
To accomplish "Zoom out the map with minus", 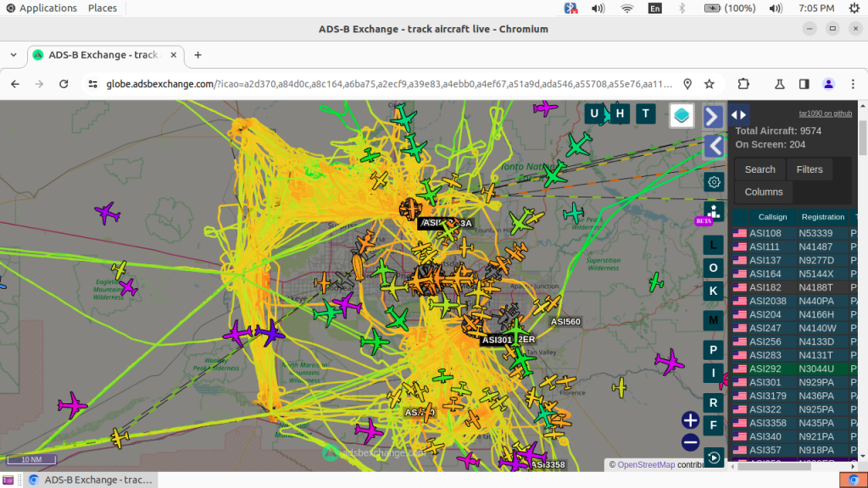I will (690, 442).
